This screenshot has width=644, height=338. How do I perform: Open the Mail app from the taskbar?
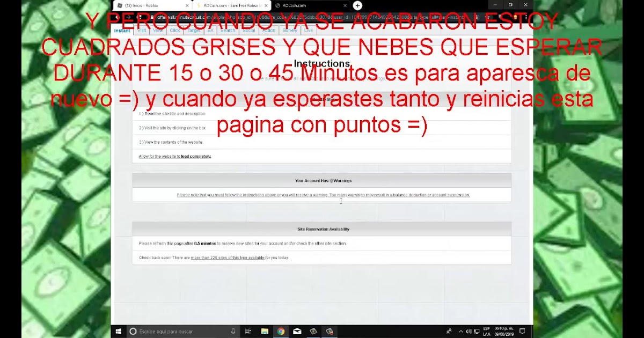pyautogui.click(x=297, y=332)
